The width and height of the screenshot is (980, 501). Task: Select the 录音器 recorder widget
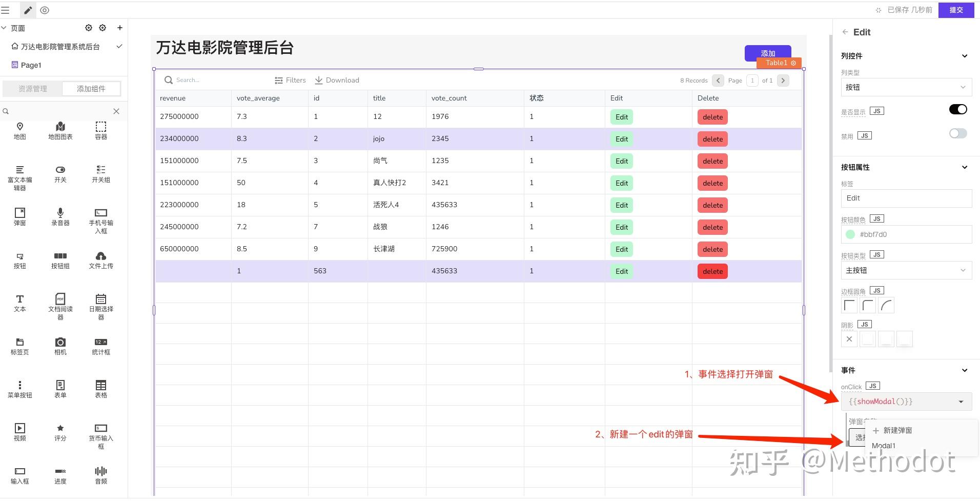(x=60, y=217)
